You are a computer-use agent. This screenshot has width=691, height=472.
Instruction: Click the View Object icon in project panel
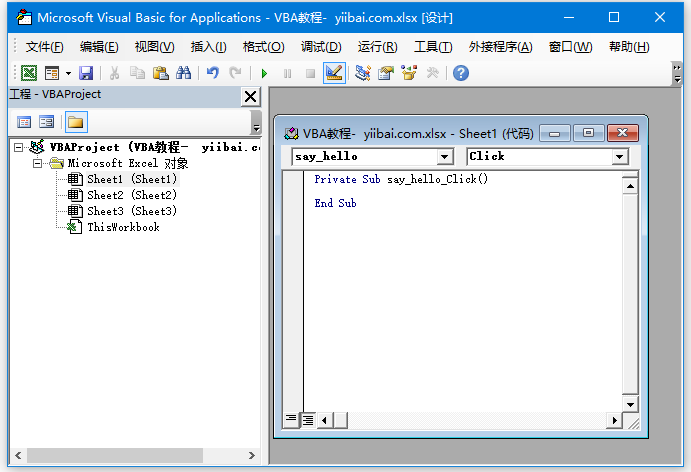coord(46,122)
